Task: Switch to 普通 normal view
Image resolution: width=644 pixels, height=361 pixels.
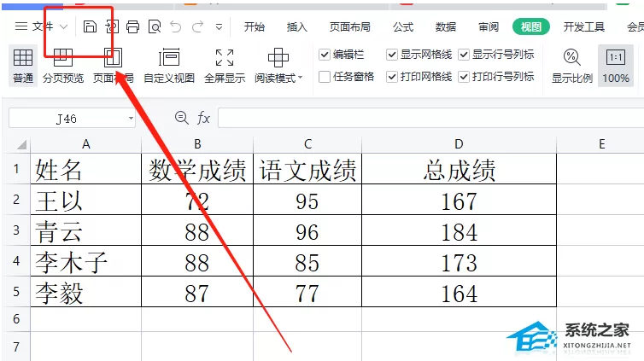Action: pyautogui.click(x=23, y=66)
